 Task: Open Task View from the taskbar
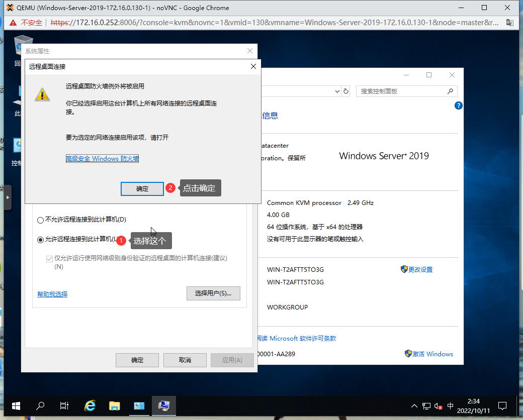tap(64, 405)
